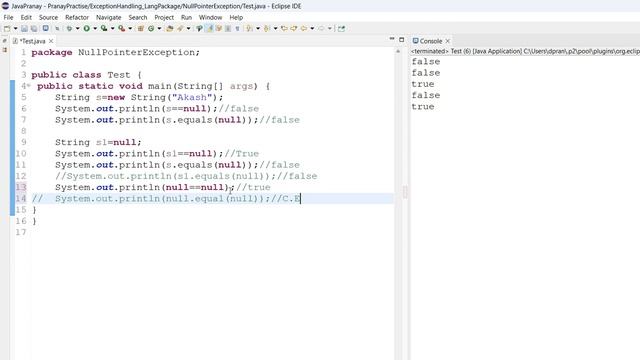Save the current file with Save icon
Image resolution: width=640 pixels, height=360 pixels.
(x=24, y=29)
